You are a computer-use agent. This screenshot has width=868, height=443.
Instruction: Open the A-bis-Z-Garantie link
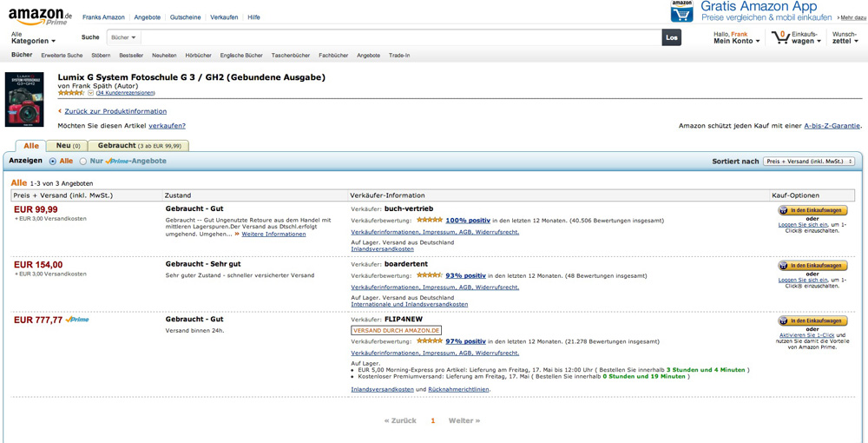832,126
